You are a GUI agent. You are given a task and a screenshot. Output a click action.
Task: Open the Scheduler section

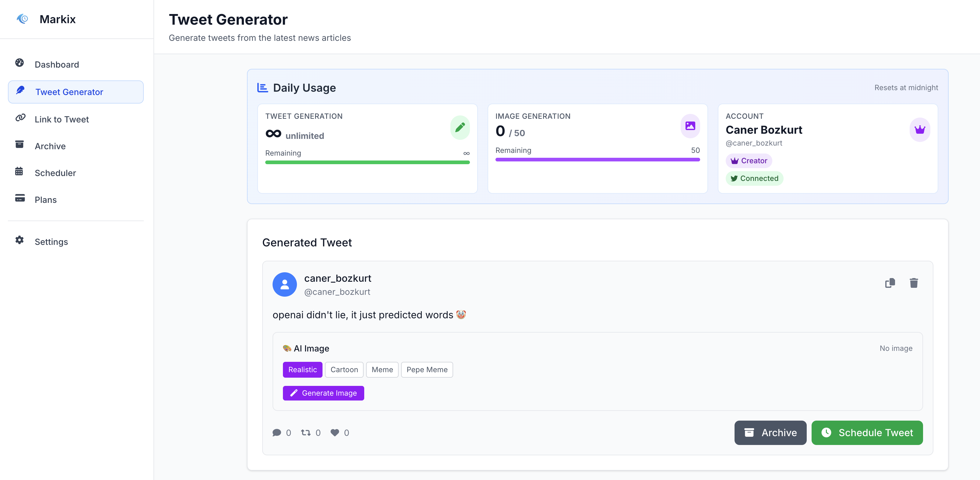(55, 173)
